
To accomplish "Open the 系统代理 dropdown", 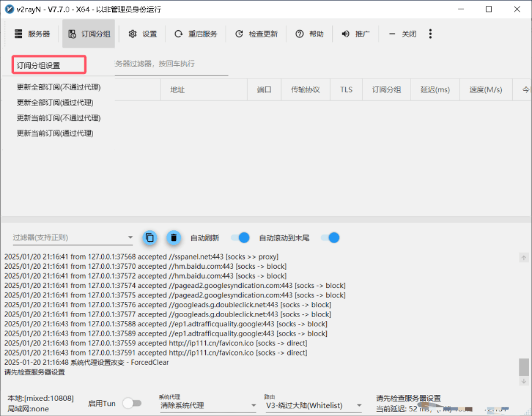I will coord(253,405).
